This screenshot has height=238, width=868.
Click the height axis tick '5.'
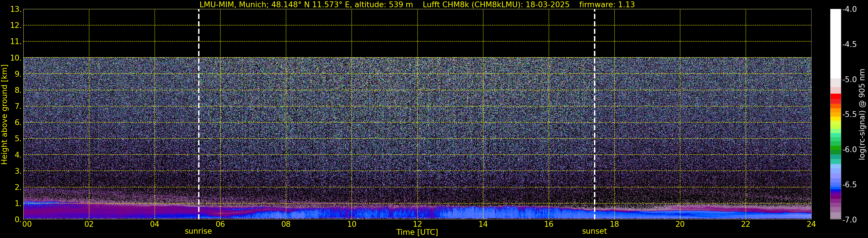pos(18,139)
